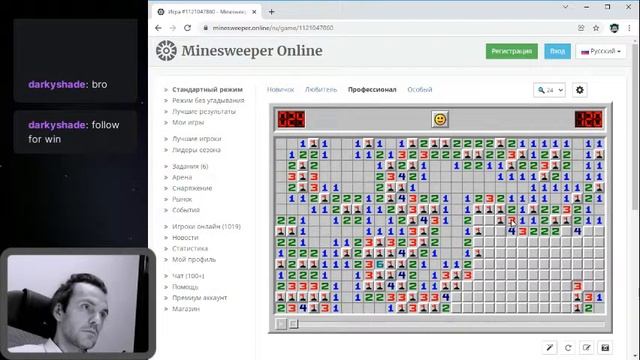Select the Профессионал difficulty tab

(x=372, y=89)
